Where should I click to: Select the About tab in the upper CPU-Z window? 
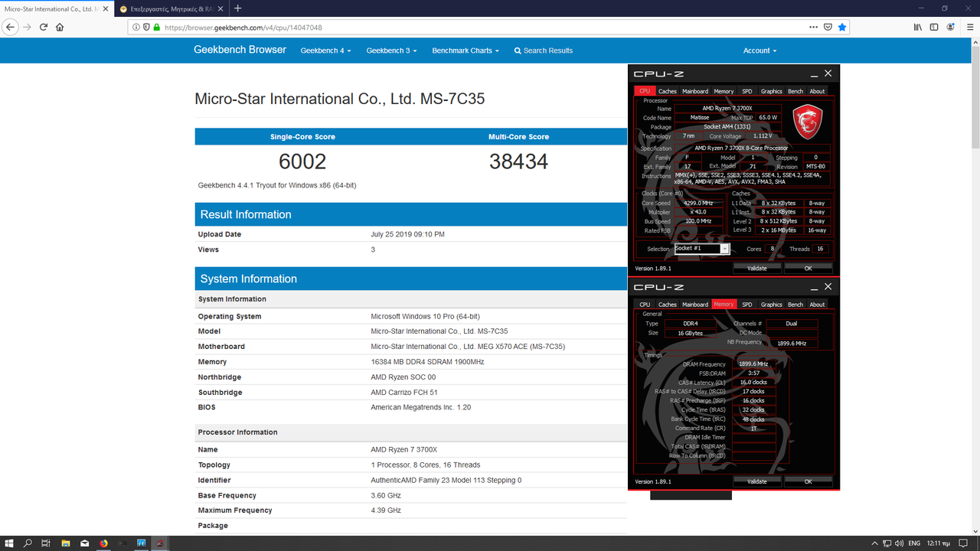pos(818,91)
